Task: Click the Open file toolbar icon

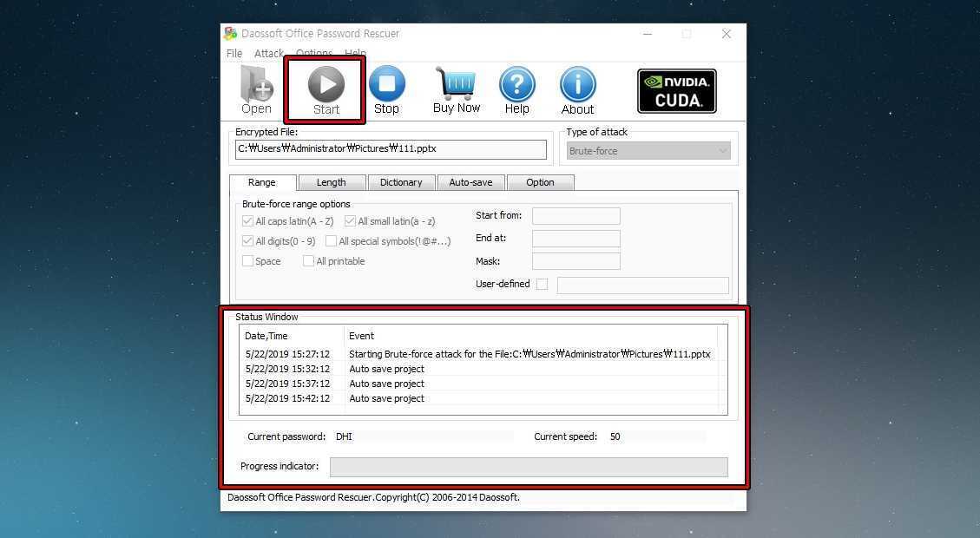Action: [256, 90]
